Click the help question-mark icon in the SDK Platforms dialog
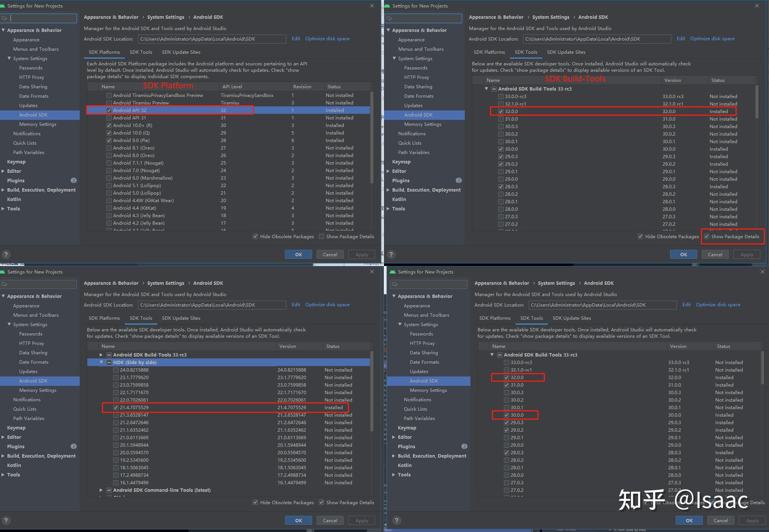The width and height of the screenshot is (769, 532). coord(6,254)
